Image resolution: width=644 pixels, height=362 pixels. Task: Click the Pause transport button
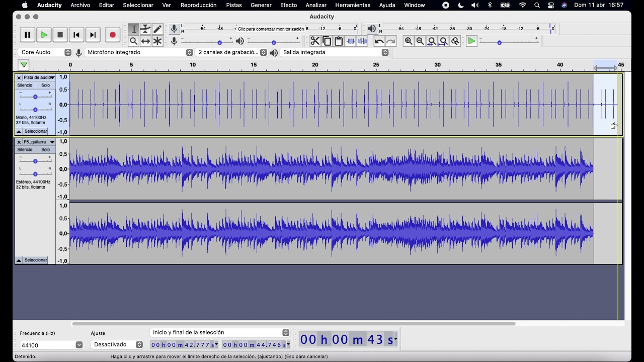28,35
